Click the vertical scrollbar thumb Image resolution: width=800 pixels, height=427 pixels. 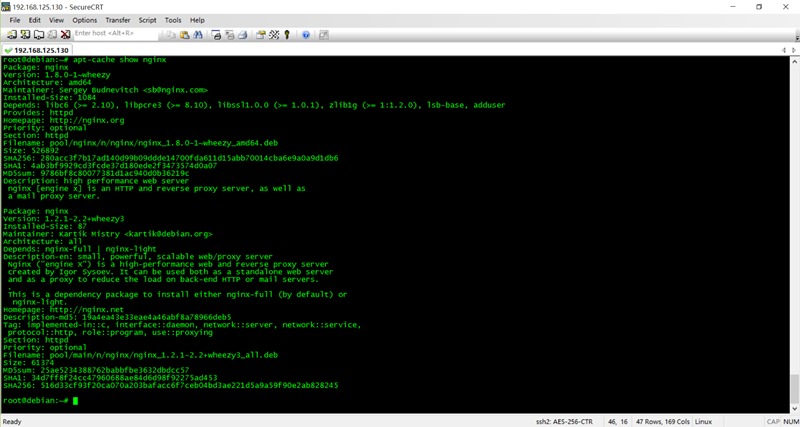click(x=794, y=389)
